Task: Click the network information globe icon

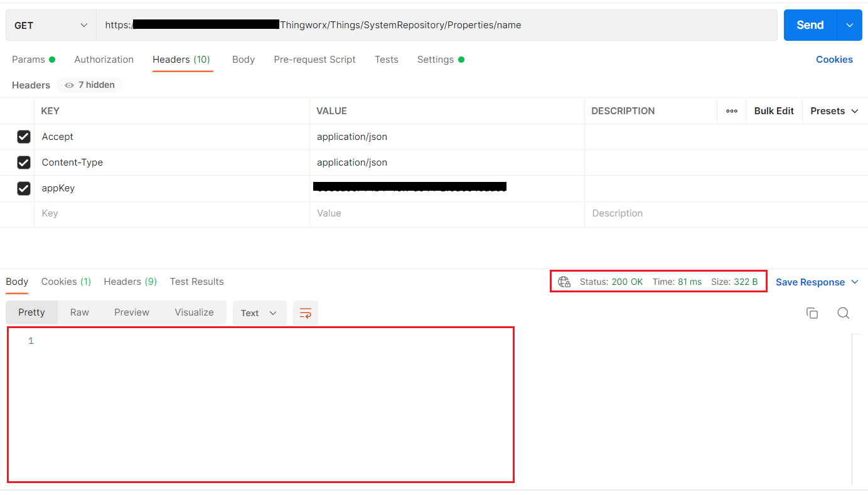Action: 563,282
